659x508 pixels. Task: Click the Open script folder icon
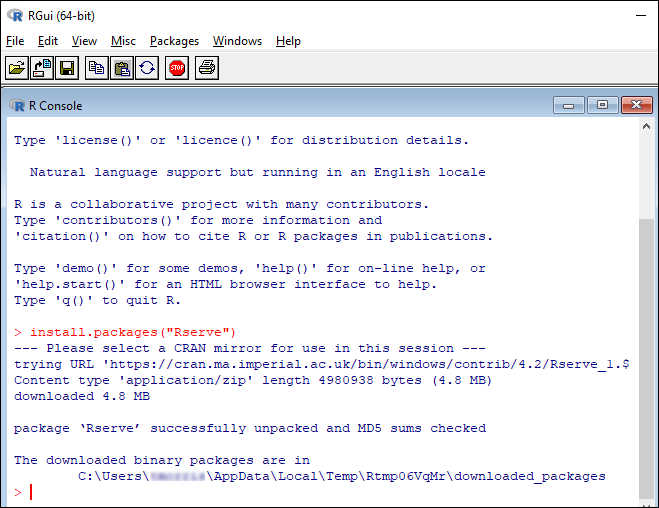click(x=17, y=68)
